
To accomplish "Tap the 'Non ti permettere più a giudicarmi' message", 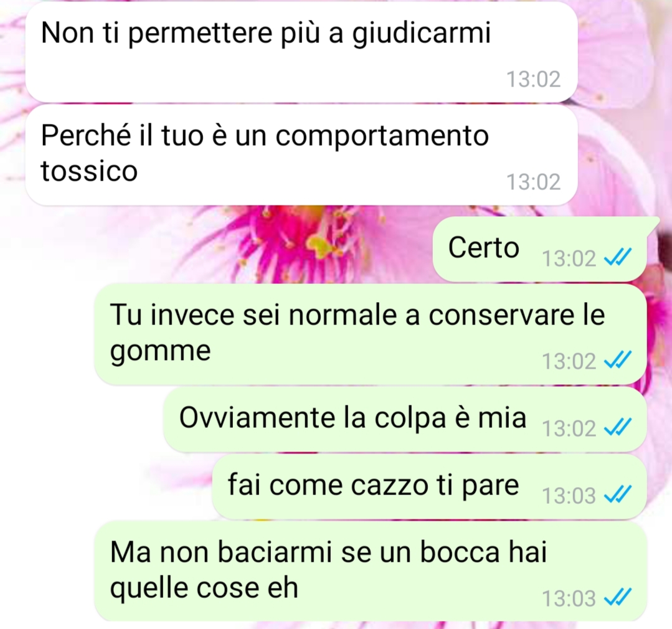I will click(301, 52).
